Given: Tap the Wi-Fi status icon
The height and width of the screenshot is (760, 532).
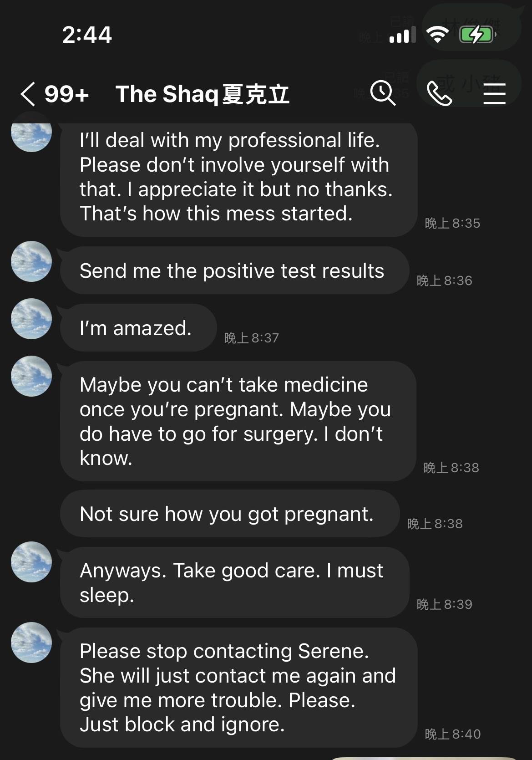Looking at the screenshot, I should 437,35.
